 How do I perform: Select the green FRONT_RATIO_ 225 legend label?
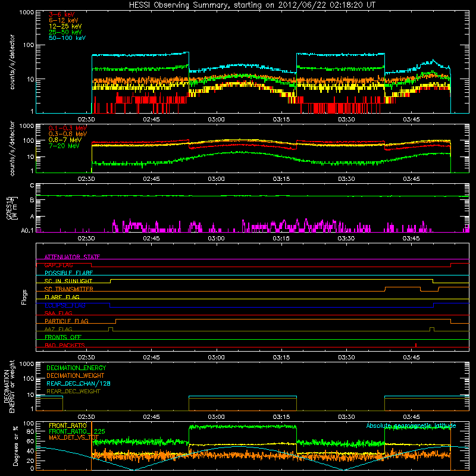[77, 431]
